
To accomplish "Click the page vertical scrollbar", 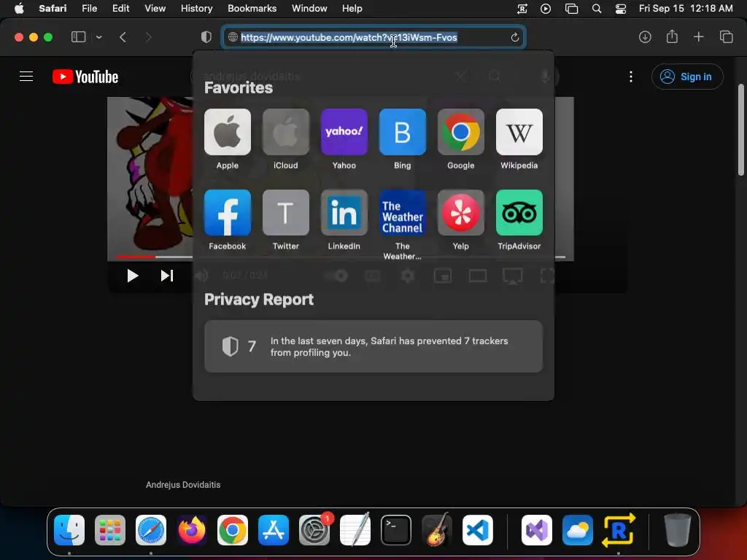I will (741, 130).
